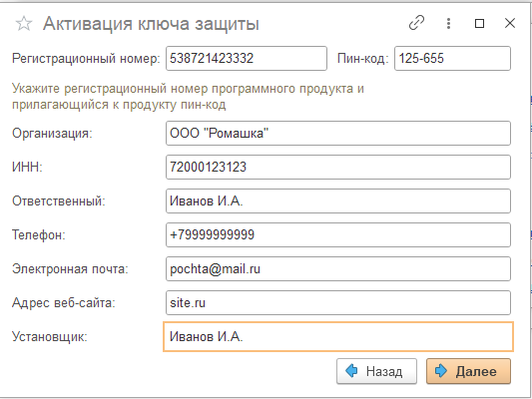Open the three-dot more actions menu
This screenshot has width=532, height=399.
(448, 23)
